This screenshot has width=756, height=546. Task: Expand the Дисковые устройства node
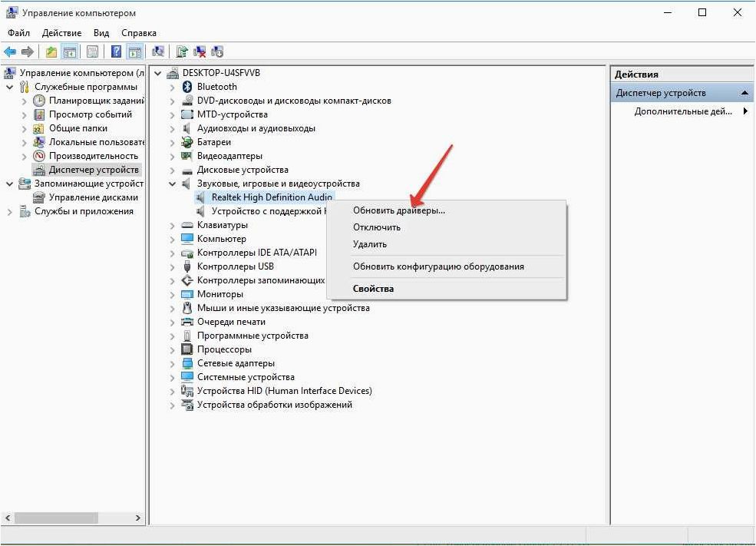point(172,170)
